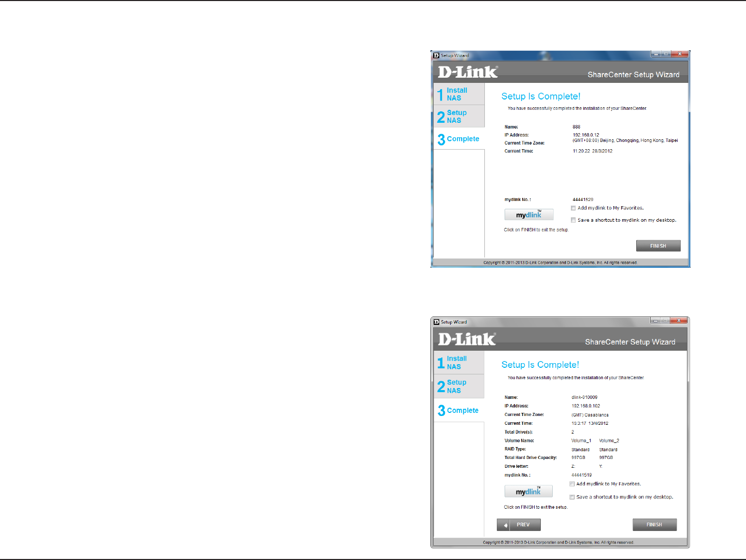Click the name value dlink-010009
This screenshot has width=746, height=560.
584,397
